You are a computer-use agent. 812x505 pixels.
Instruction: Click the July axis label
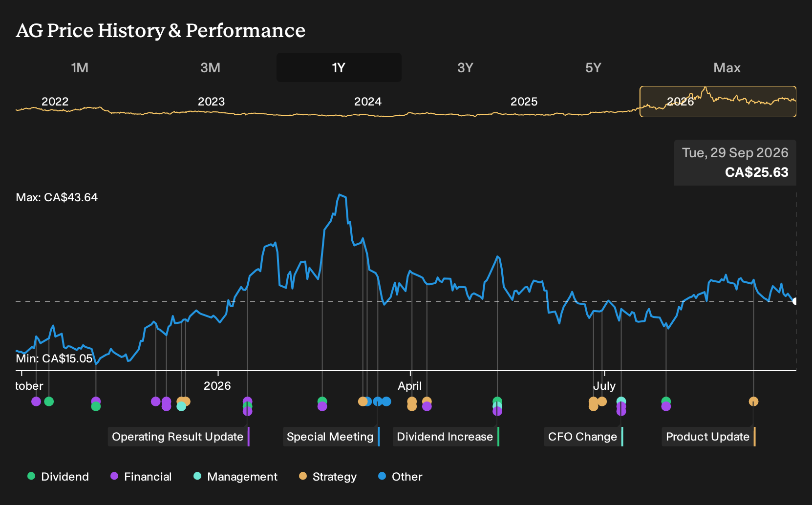604,386
